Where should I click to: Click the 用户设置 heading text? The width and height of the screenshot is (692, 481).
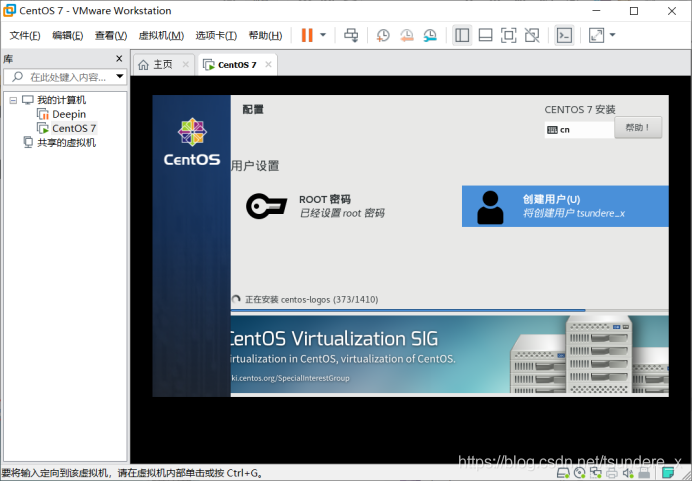(255, 166)
